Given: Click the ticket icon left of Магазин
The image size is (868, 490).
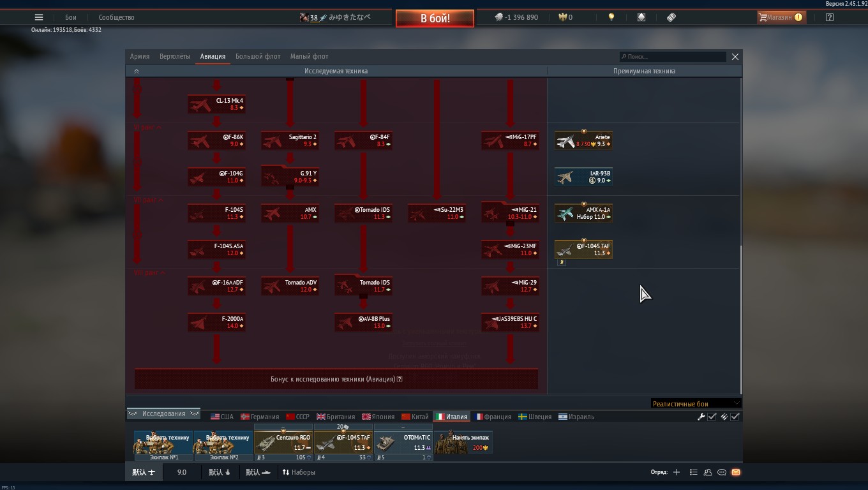Looking at the screenshot, I should [671, 17].
